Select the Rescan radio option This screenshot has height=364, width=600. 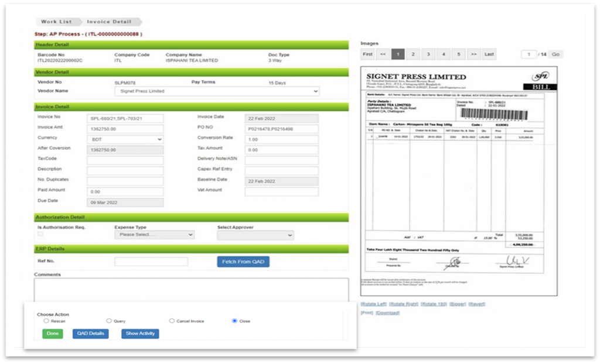[46, 321]
